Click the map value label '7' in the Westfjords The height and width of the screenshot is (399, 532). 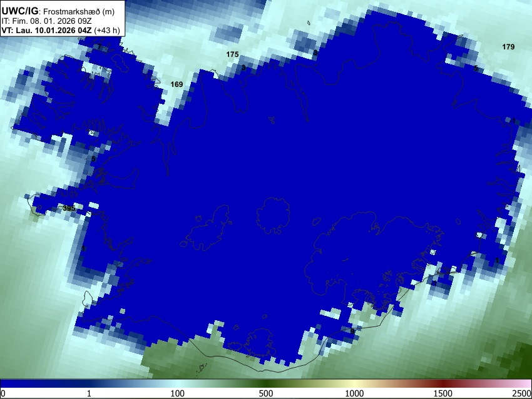pyautogui.click(x=100, y=47)
